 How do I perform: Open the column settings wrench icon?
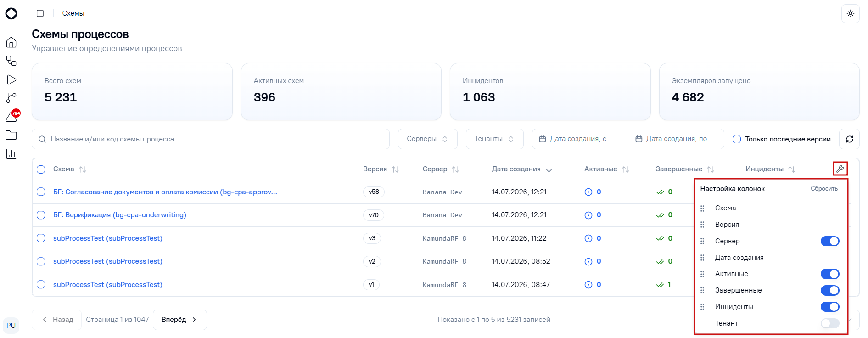[840, 169]
